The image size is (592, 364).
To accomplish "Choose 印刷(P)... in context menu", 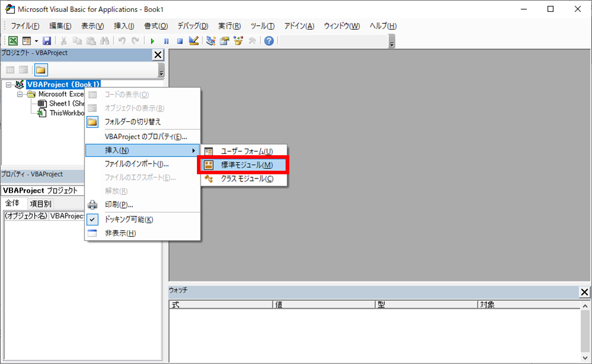I will tap(143, 205).
